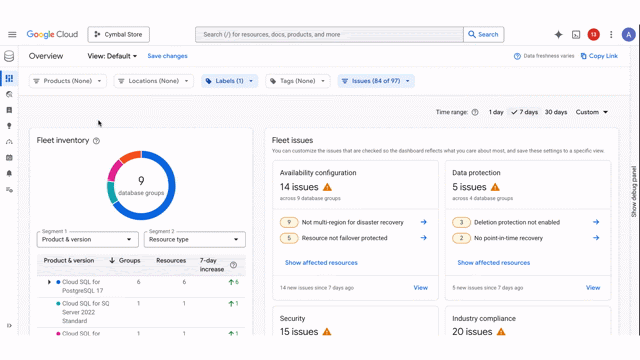Expand the Cloud SQL for PostgreSQL 17 row
Viewport: 640px width, 360px height.
tap(49, 282)
